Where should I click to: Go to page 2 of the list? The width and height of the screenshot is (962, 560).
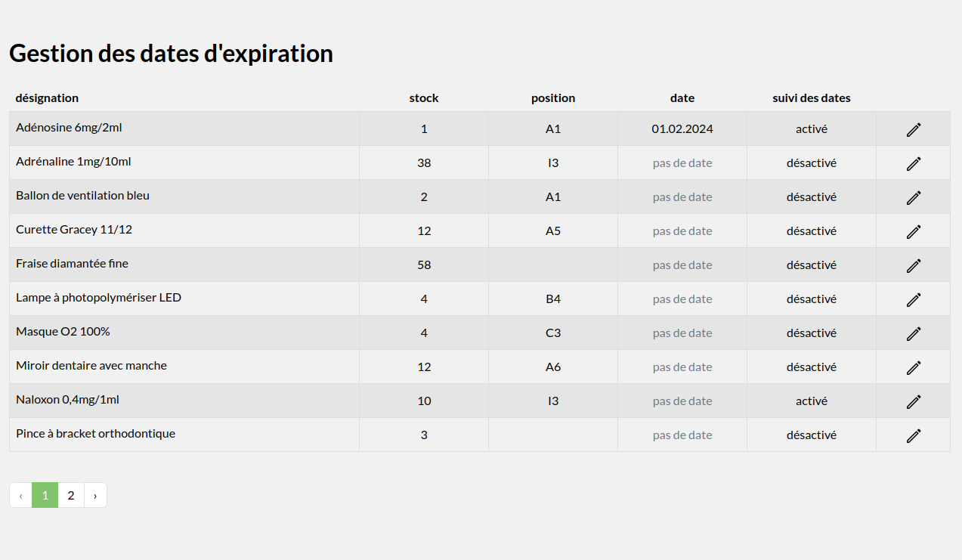(71, 495)
